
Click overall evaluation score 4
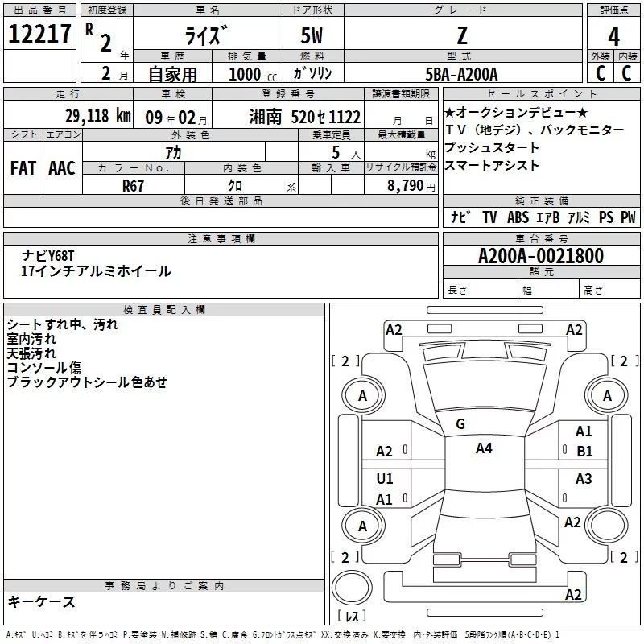[x=613, y=37]
